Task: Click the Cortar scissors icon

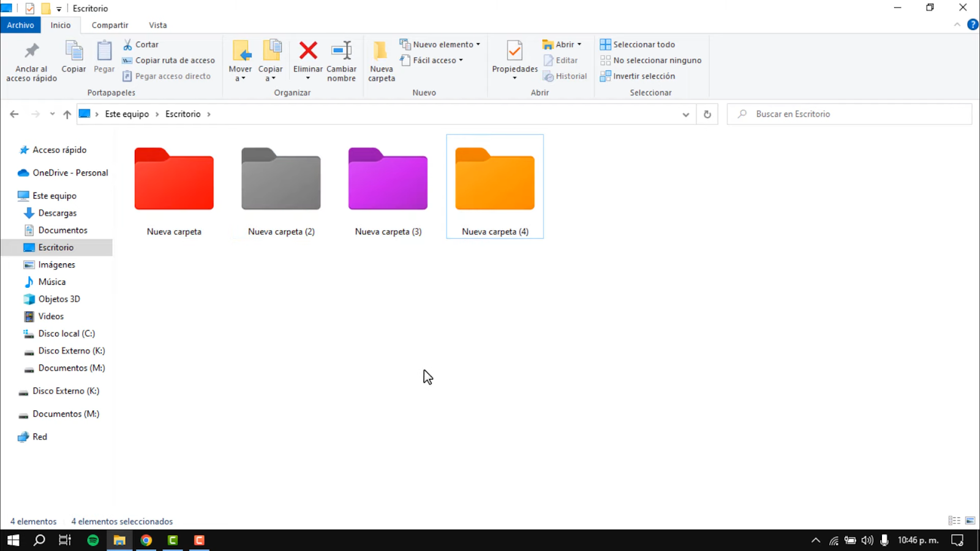Action: (128, 45)
